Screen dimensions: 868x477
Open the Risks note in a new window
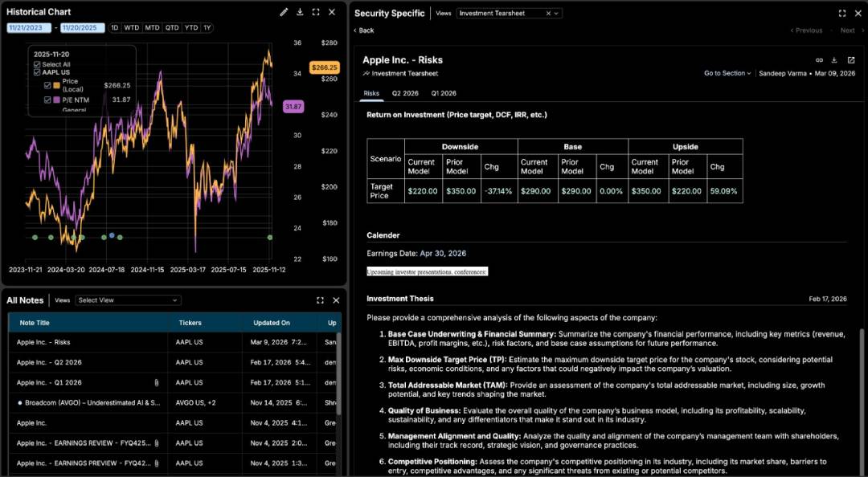851,60
